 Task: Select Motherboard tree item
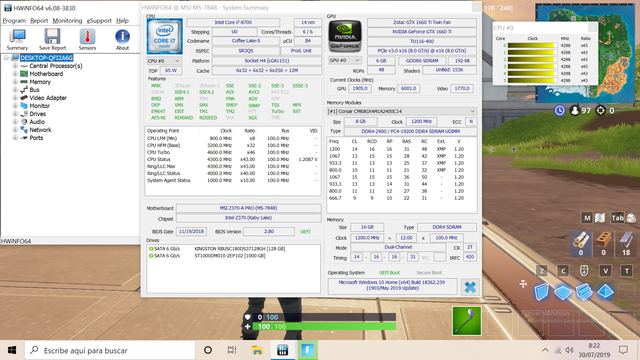point(46,74)
